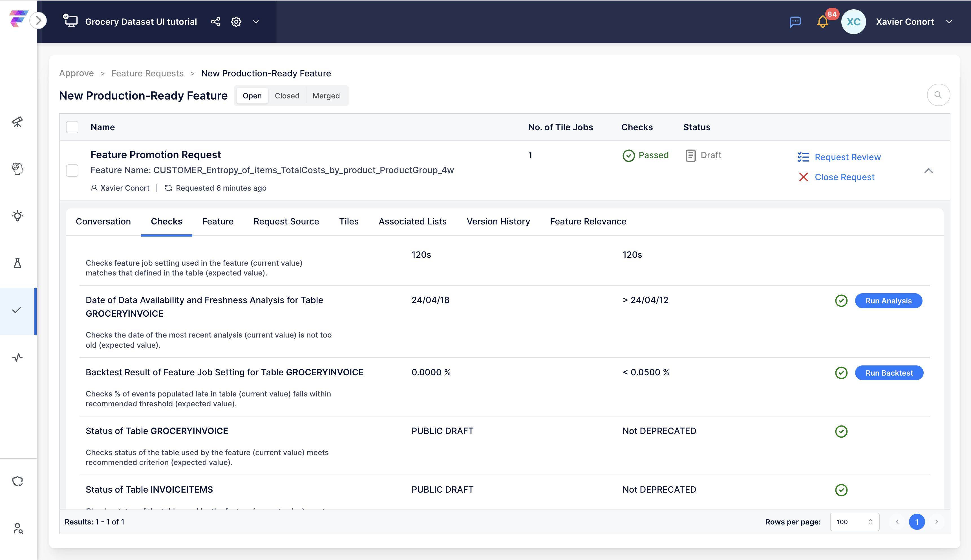The height and width of the screenshot is (560, 971).
Task: Click green check for Status of Table GROCERYINVOICE
Action: (841, 431)
